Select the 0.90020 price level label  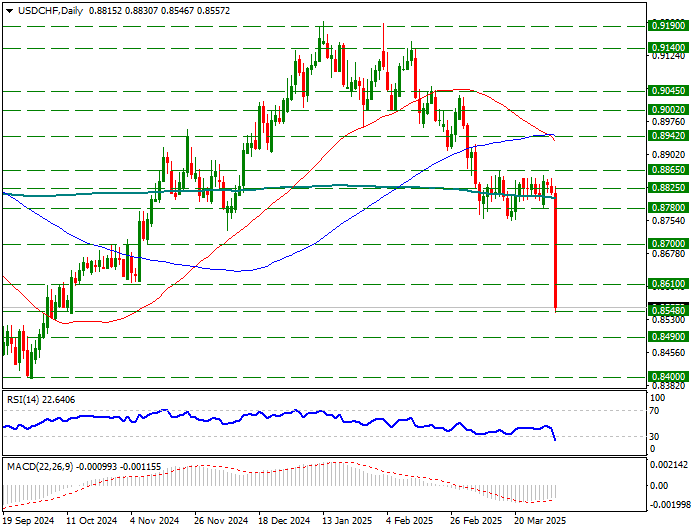point(669,109)
